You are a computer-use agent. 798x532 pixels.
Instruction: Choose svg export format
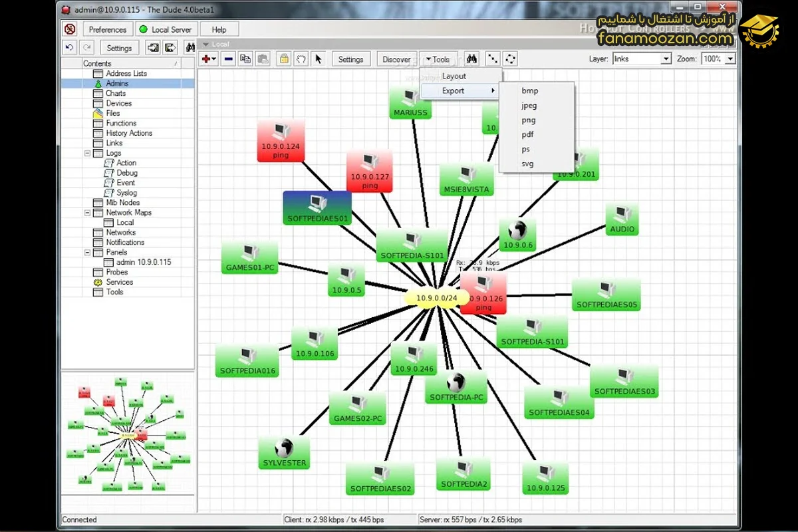tap(537, 164)
